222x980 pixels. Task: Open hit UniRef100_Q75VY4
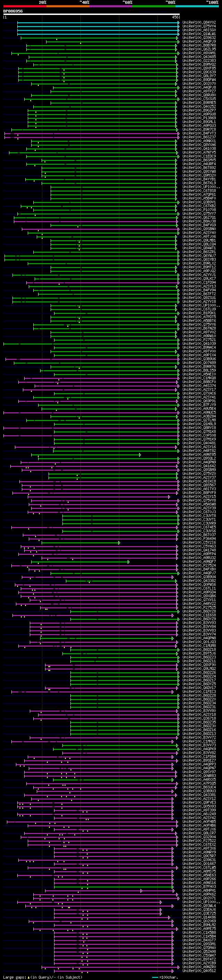pos(199,26)
